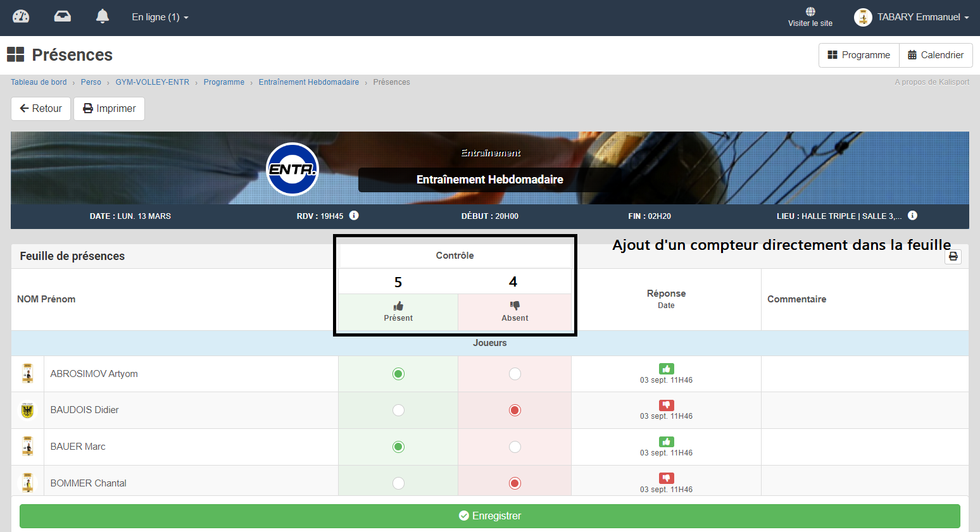980x532 pixels.
Task: Open the GYM-VOLLEY-ENTR breadcrumb link
Action: [x=152, y=82]
